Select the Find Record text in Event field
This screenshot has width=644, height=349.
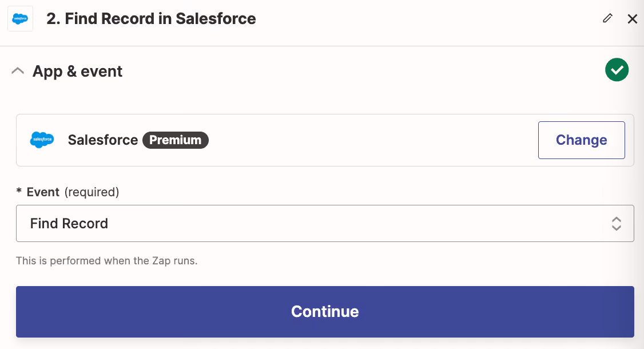point(69,224)
